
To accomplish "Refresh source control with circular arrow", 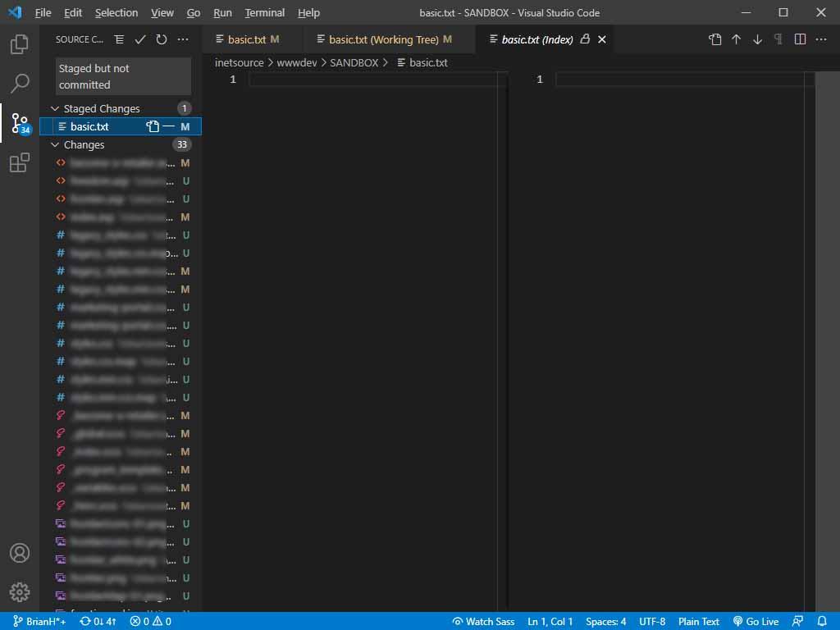I will pos(162,39).
